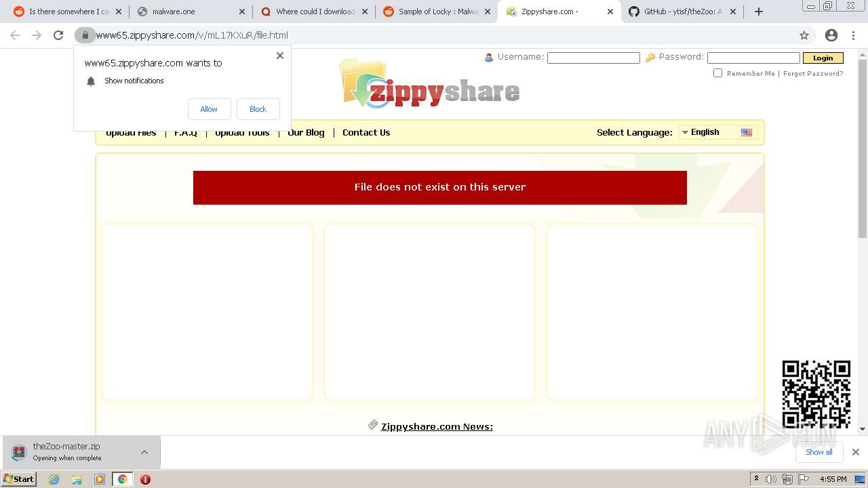Open Windows Explorer folder in taskbar
Viewport: 868px width, 488px height.
pos(77,479)
